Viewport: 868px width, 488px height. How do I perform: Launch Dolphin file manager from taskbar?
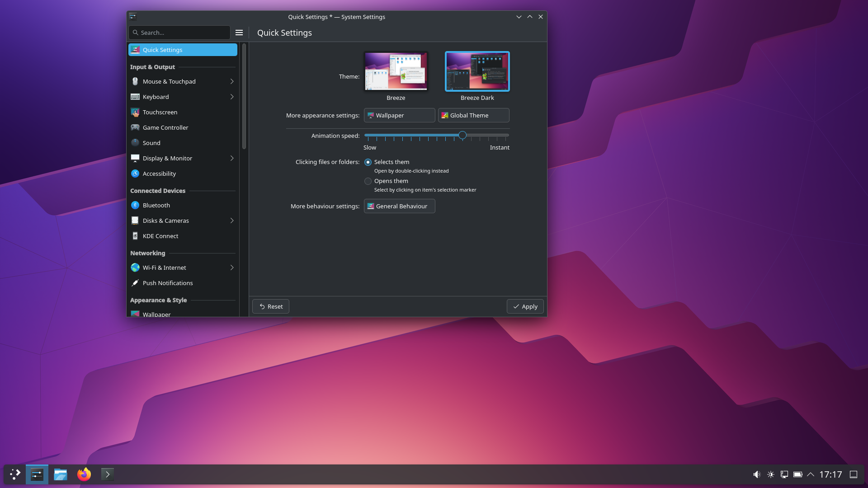pos(61,474)
